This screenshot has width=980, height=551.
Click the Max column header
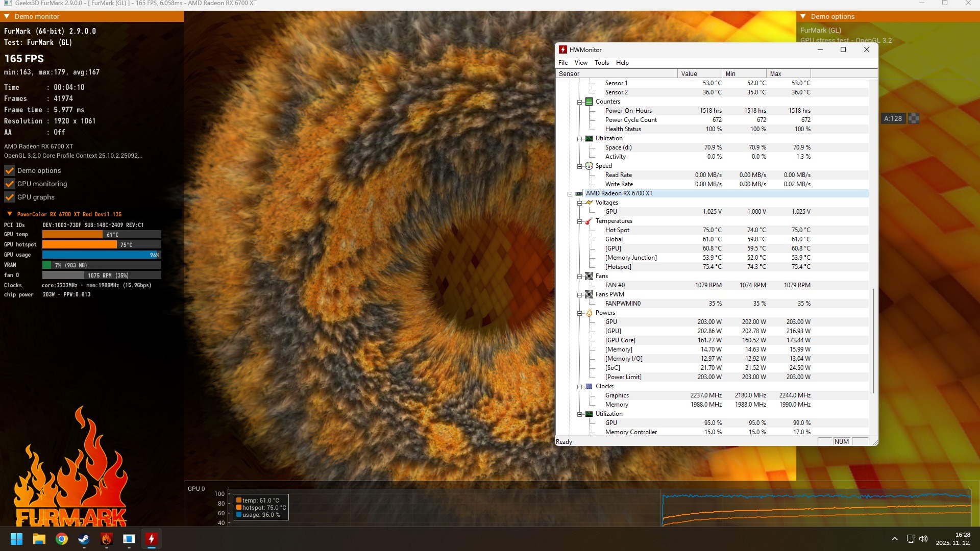(x=788, y=73)
